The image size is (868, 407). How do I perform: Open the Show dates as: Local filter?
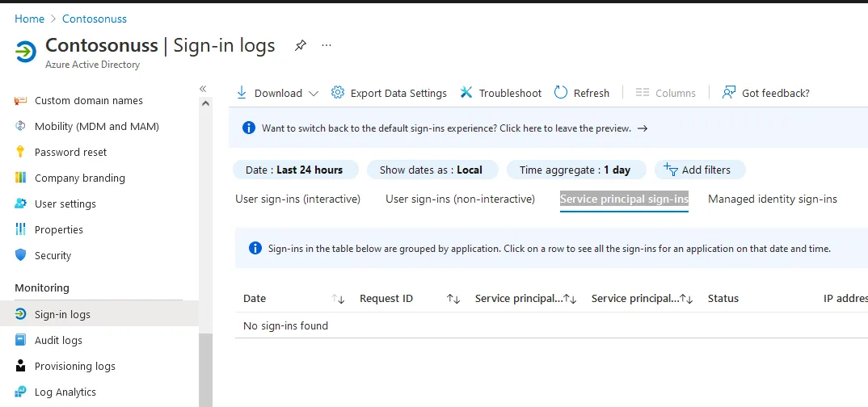point(432,170)
